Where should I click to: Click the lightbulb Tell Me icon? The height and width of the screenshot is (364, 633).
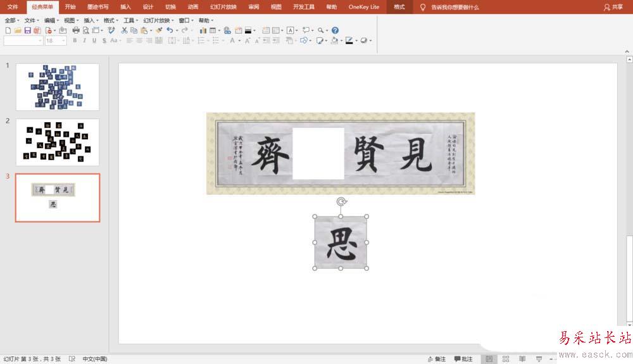tap(423, 7)
